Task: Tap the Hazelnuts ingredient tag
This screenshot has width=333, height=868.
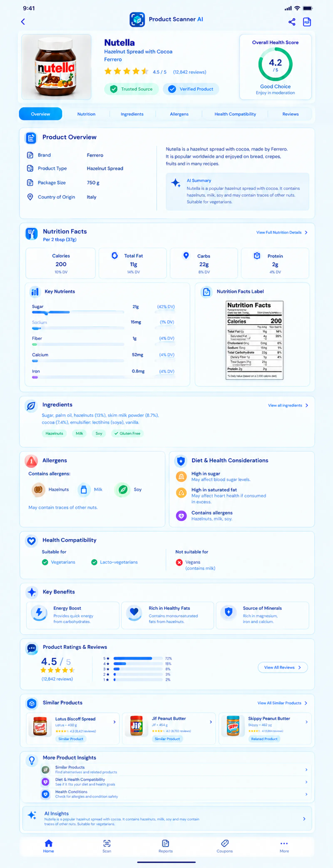Action: [x=54, y=433]
